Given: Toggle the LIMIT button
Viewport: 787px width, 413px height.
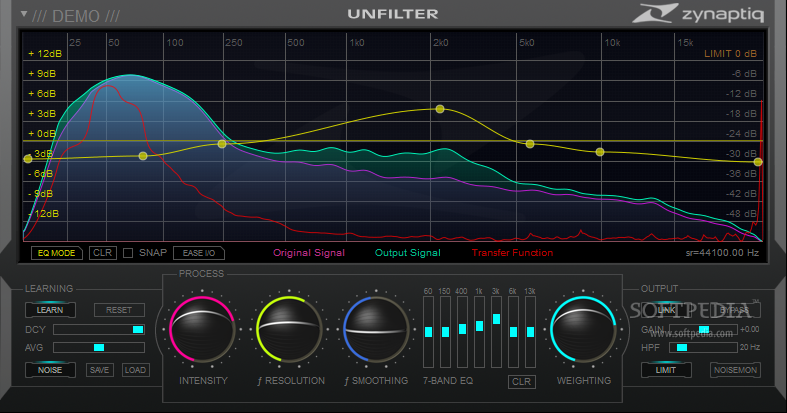Looking at the screenshot, I should click(666, 370).
